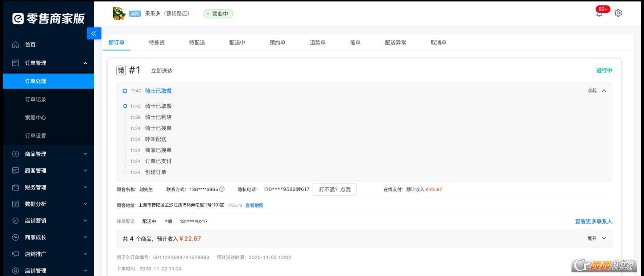Click the 顾客管理 chat icon
Image resolution: width=644 pixels, height=276 pixels.
[16, 171]
